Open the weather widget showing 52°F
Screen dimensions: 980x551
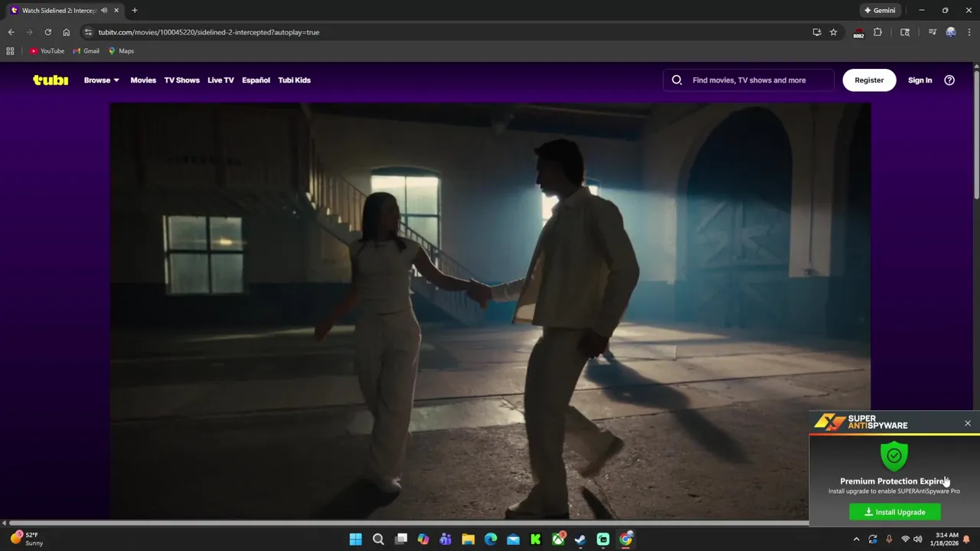coord(26,539)
